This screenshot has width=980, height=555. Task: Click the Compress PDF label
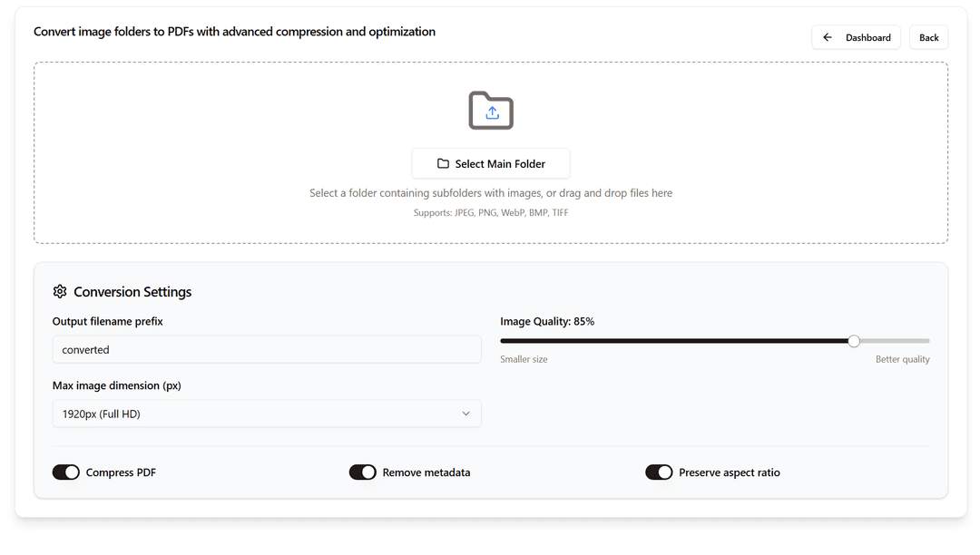(121, 472)
